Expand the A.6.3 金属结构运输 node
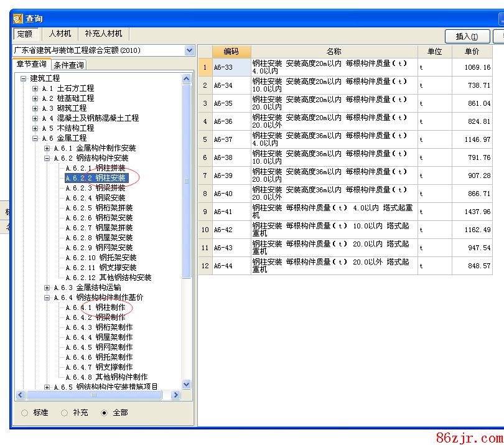The width and height of the screenshot is (504, 445). click(47, 288)
